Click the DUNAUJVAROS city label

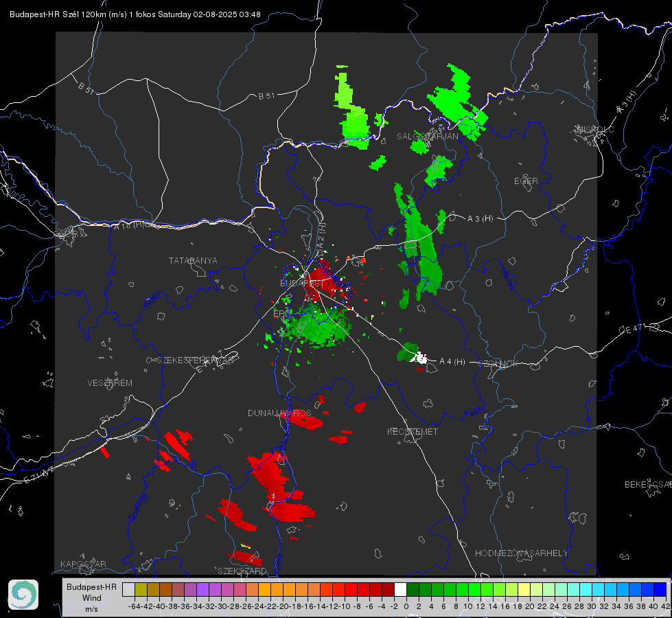[279, 413]
